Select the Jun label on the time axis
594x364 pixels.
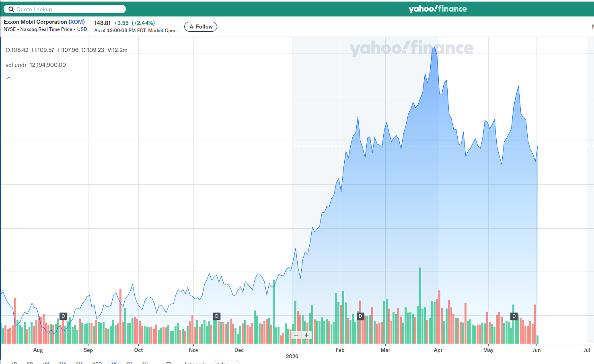click(x=536, y=350)
